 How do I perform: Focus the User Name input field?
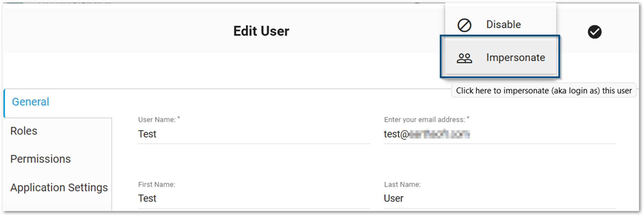253,134
